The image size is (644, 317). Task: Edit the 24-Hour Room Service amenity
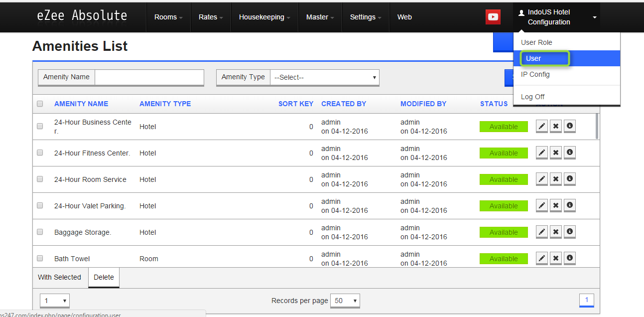(542, 179)
